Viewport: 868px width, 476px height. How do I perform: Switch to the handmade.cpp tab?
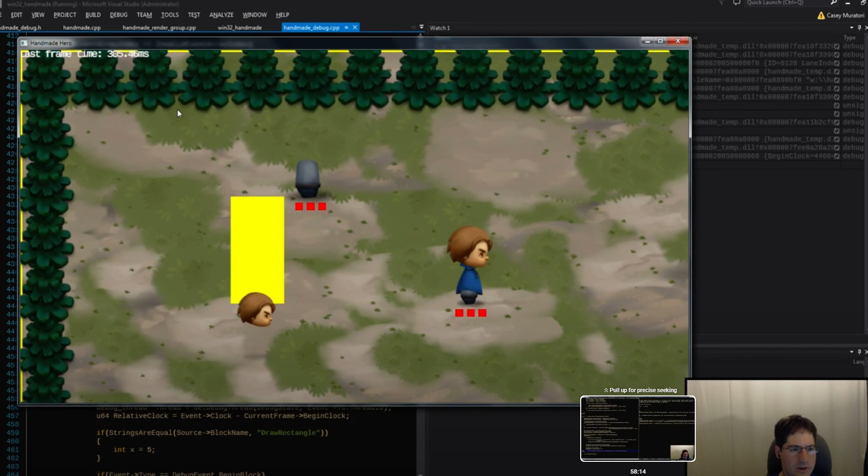point(82,27)
